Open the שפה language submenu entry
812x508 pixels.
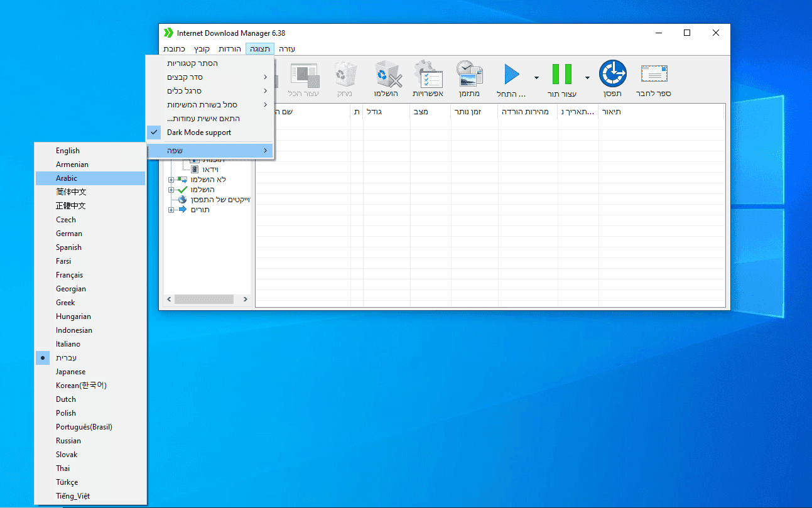pyautogui.click(x=210, y=151)
